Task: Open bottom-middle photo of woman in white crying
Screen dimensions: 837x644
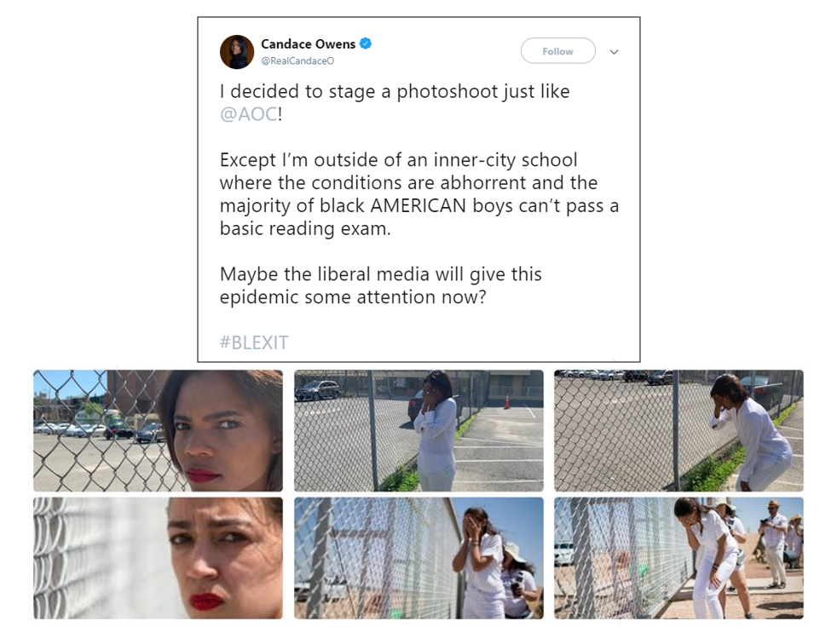Action: 418,558
